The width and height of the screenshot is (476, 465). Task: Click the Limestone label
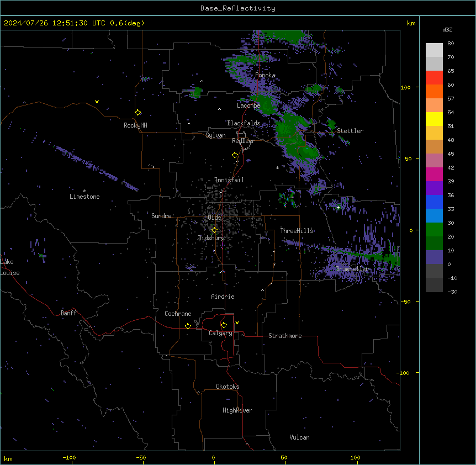(x=84, y=197)
